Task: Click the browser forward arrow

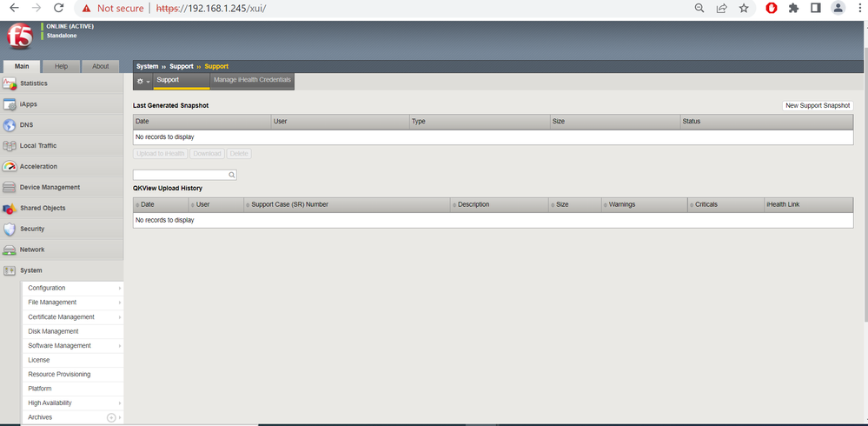Action: (36, 9)
